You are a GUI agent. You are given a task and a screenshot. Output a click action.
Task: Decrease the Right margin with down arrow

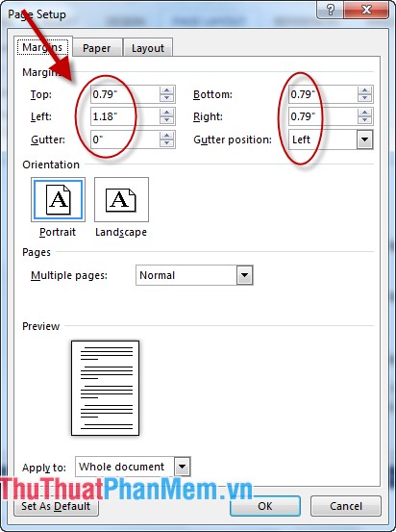365,121
